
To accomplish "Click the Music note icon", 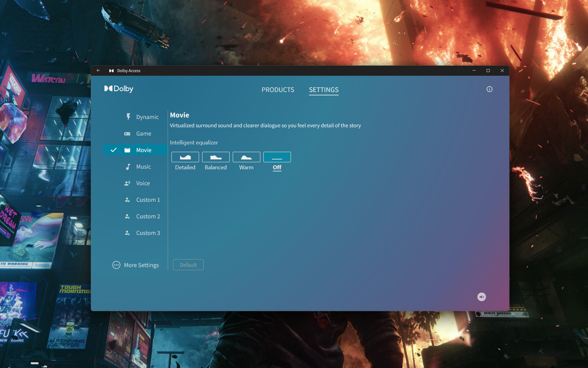I will [128, 167].
